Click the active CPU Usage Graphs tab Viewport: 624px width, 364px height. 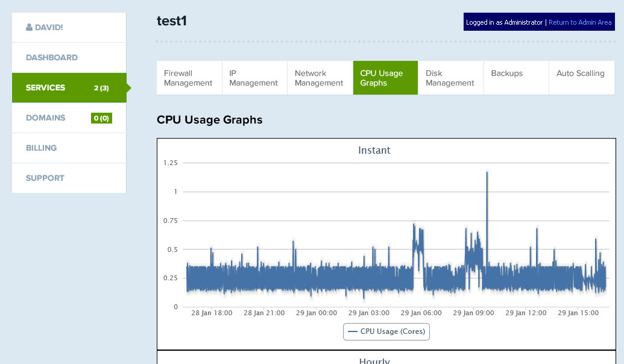[385, 78]
